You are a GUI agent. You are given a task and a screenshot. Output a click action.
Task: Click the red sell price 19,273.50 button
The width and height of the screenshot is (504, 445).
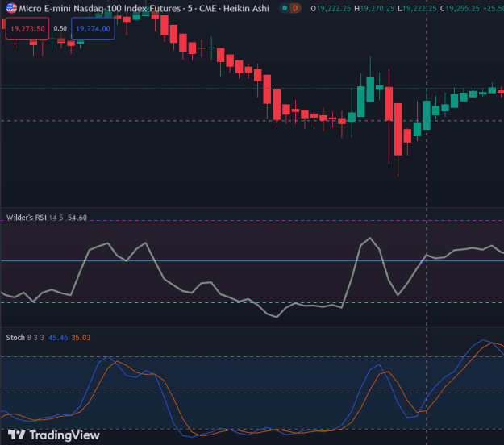27,28
